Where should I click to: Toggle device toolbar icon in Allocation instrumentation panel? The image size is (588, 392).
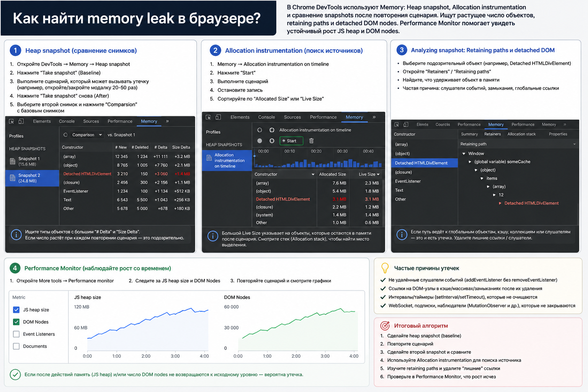(218, 117)
